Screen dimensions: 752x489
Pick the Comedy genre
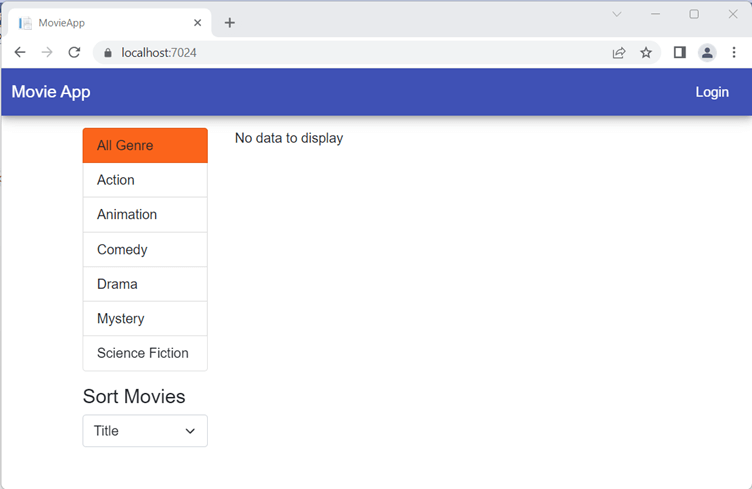[145, 250]
